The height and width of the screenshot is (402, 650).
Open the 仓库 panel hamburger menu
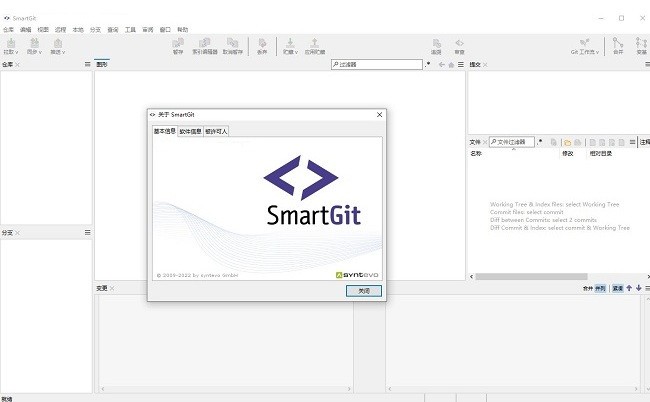point(87,65)
